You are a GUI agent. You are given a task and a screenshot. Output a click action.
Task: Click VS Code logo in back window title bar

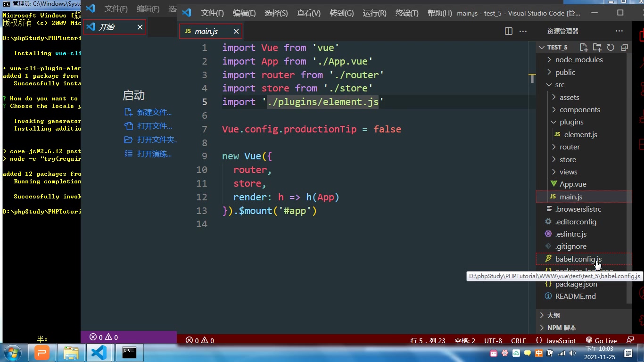(91, 8)
